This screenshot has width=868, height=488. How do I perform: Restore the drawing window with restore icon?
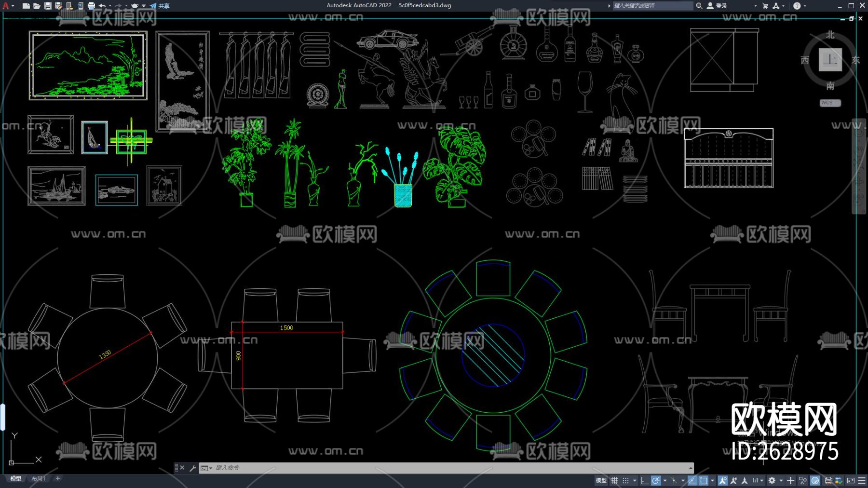[x=852, y=19]
